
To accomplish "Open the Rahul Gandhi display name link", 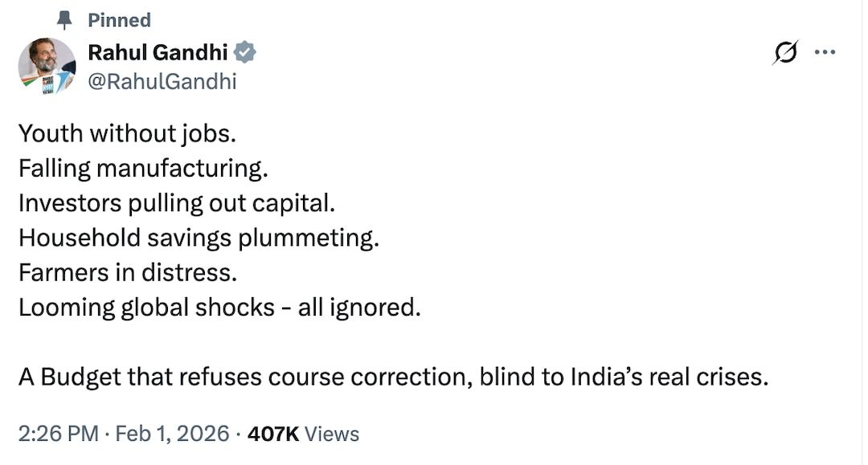I will [x=158, y=53].
